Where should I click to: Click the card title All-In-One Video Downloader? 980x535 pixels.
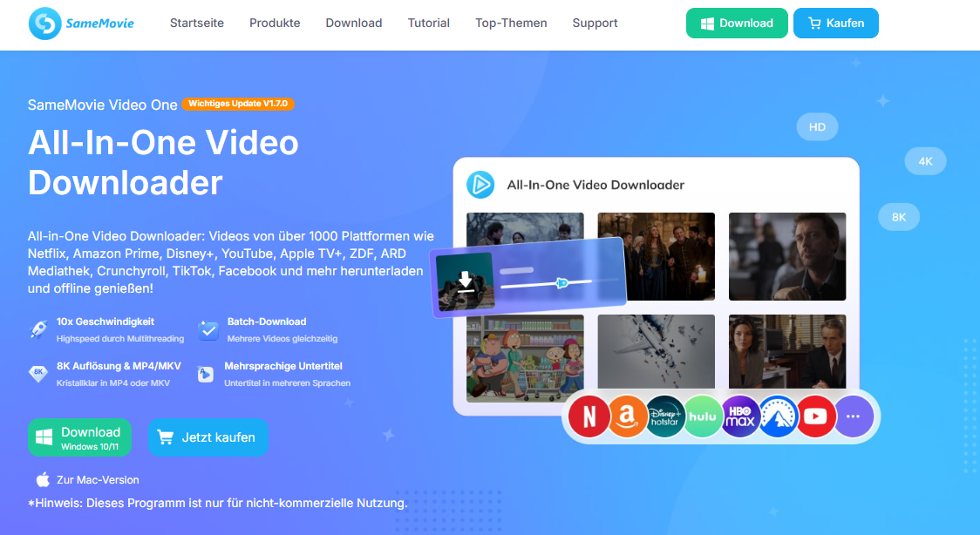pyautogui.click(x=595, y=185)
